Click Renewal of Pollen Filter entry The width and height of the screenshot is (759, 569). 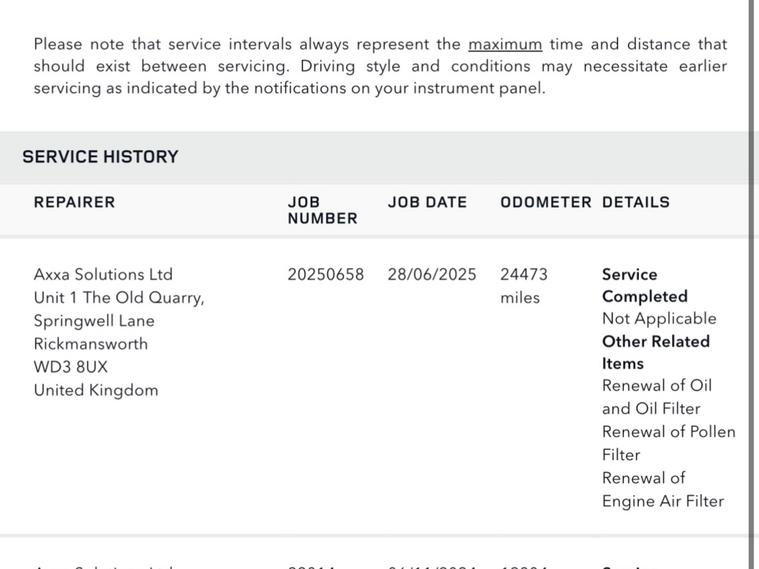pos(668,443)
